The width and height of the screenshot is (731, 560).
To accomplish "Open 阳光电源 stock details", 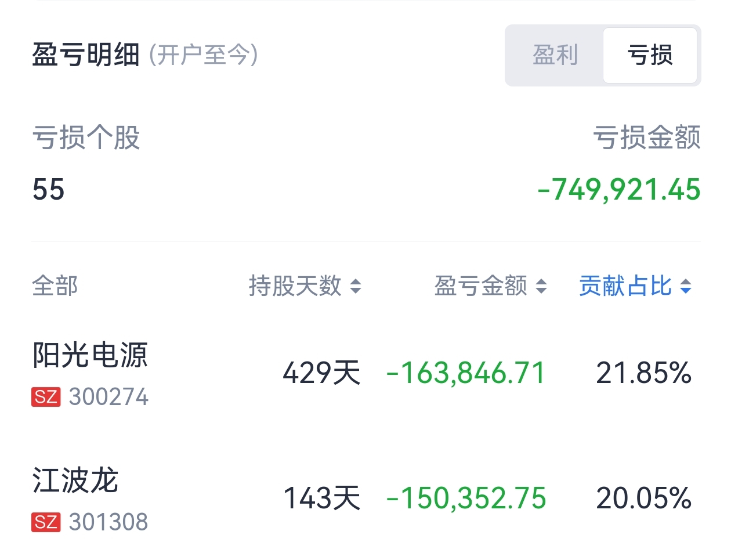I will point(90,355).
